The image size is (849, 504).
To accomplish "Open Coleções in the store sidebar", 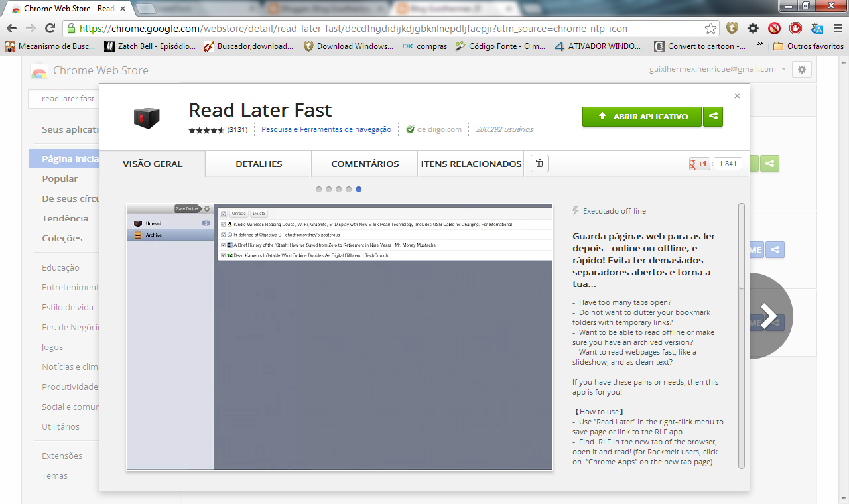I will click(62, 238).
